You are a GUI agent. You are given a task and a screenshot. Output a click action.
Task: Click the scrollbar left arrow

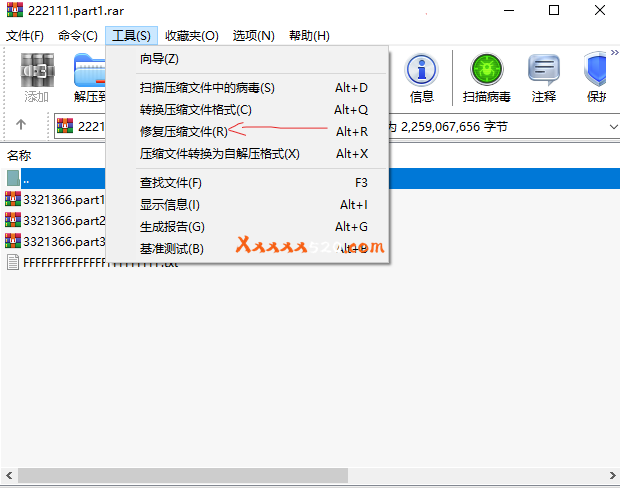click(x=9, y=475)
